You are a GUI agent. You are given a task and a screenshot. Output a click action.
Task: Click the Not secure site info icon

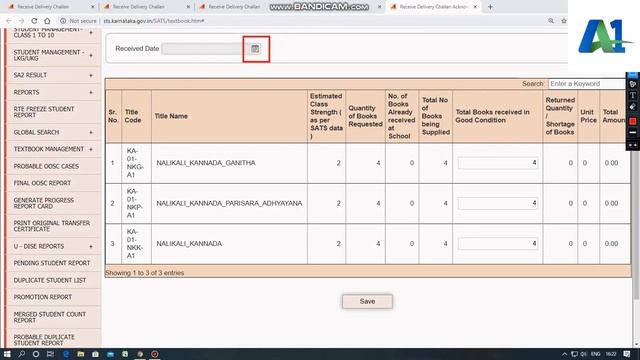tap(63, 21)
